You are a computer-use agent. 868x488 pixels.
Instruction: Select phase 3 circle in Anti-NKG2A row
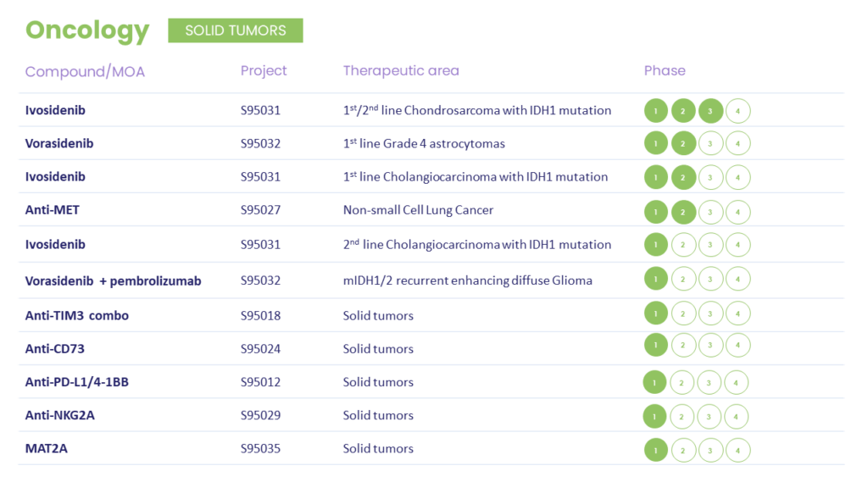[709, 417]
